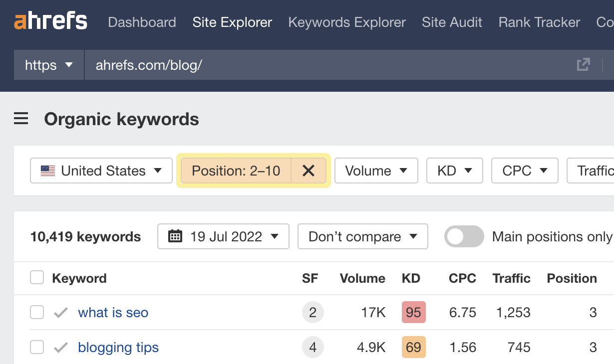Image resolution: width=614 pixels, height=364 pixels.
Task: Edit the Position: 2–10 filter
Action: click(x=236, y=171)
